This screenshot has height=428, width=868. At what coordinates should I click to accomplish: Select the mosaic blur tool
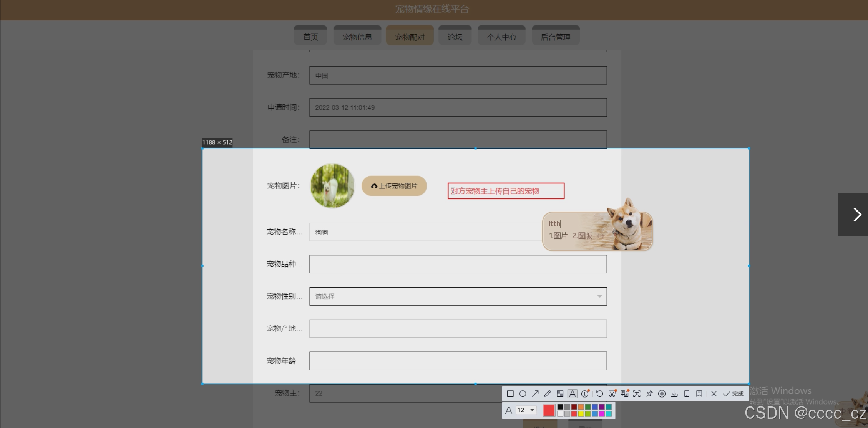click(x=560, y=394)
